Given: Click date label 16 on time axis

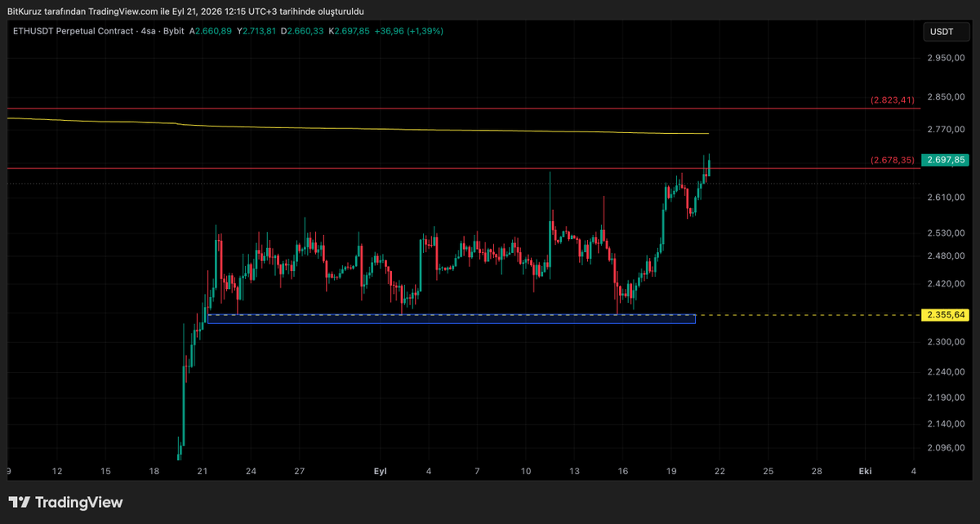Looking at the screenshot, I should (x=623, y=472).
